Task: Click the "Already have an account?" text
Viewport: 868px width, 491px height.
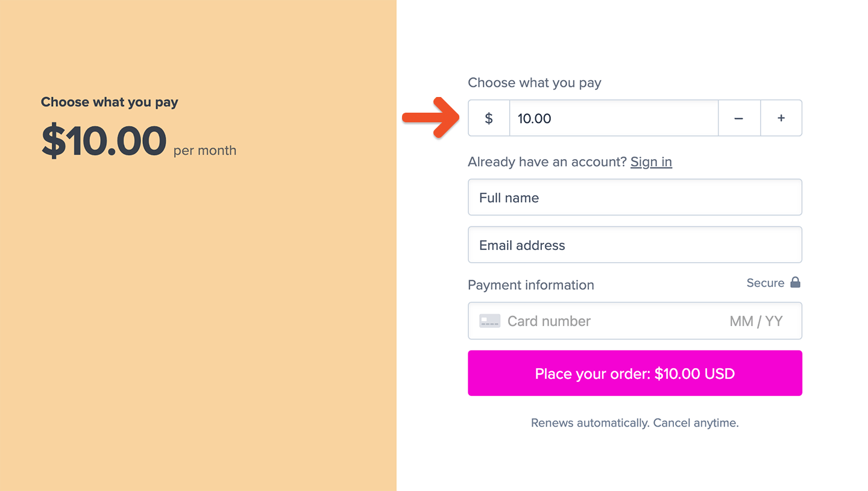Action: coord(547,162)
